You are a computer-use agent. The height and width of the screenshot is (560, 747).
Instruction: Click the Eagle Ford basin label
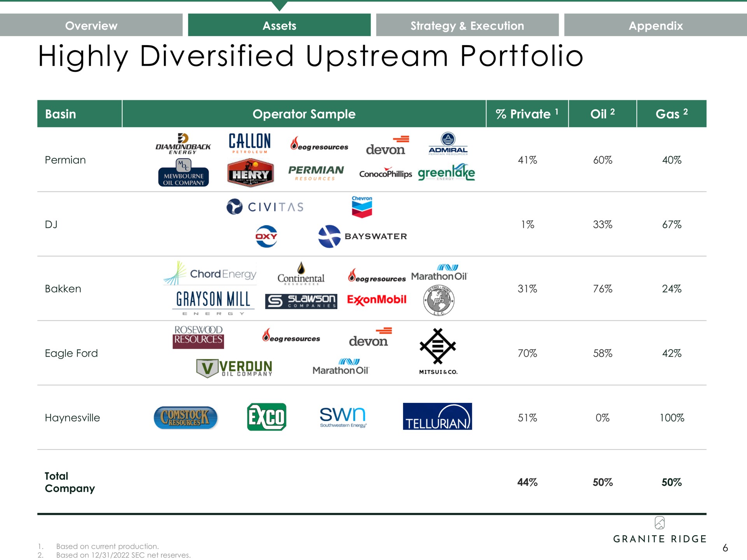71,353
